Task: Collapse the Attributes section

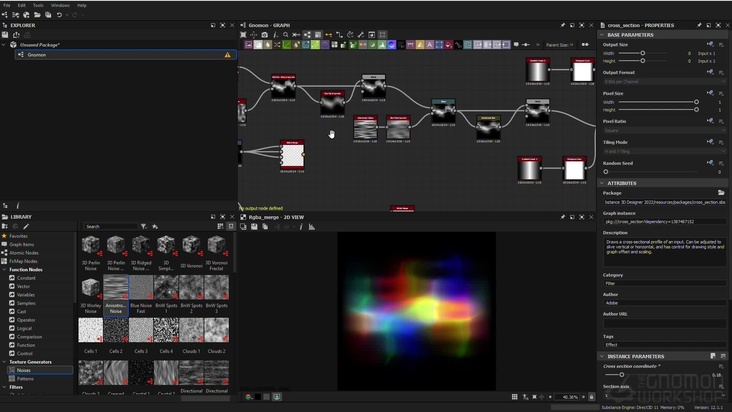Action: 602,183
